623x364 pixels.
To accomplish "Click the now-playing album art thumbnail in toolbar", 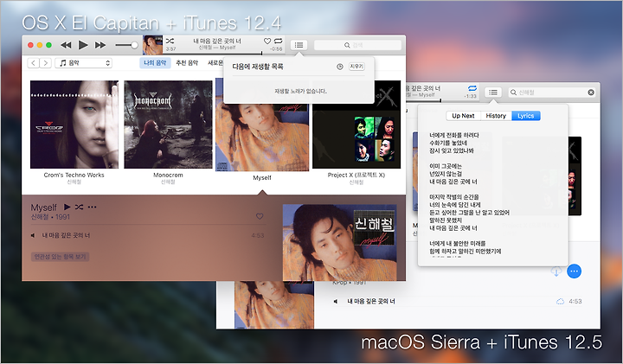I will (152, 45).
